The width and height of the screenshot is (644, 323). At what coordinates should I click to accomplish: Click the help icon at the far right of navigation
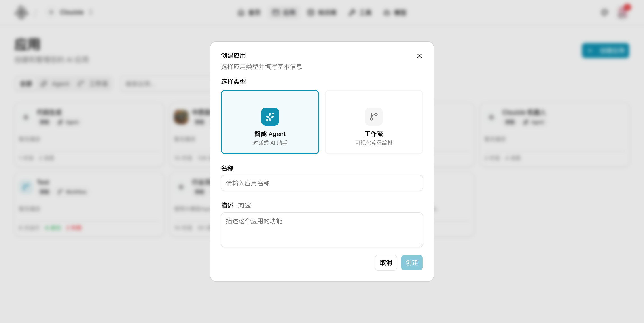point(386,13)
